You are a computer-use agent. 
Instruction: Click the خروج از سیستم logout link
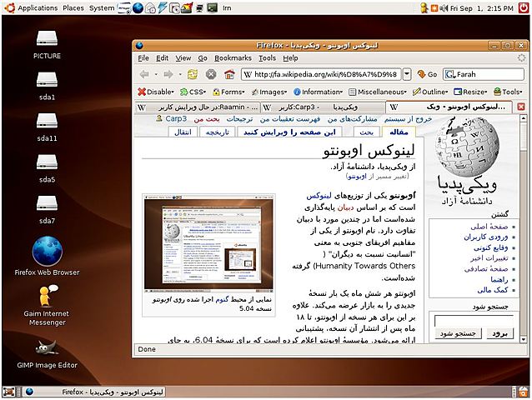tap(408, 119)
